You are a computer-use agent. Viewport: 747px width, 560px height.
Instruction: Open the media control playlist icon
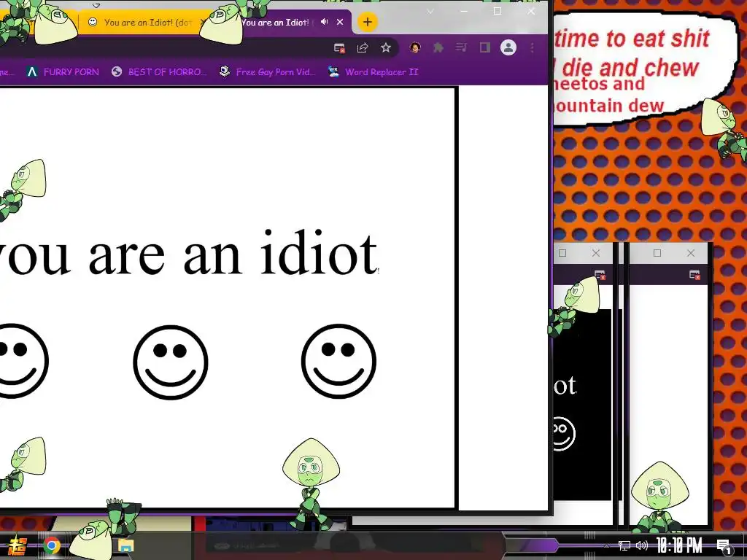[x=461, y=47]
